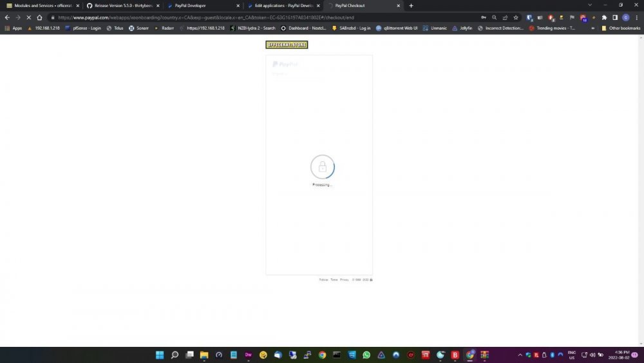Open Dreamweaver from the taskbar

[x=248, y=355]
